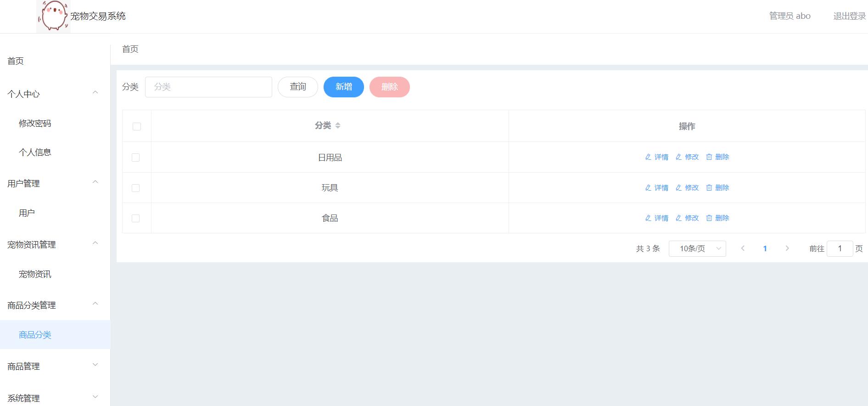Click the 详情 link text in 食品 row
This screenshot has height=406, width=868.
(x=661, y=218)
